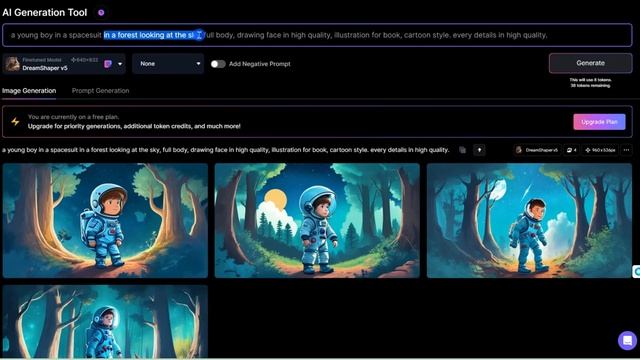The image size is (640, 360).
Task: Click the 'Upgrade for priority generations' banner text
Action: click(134, 126)
